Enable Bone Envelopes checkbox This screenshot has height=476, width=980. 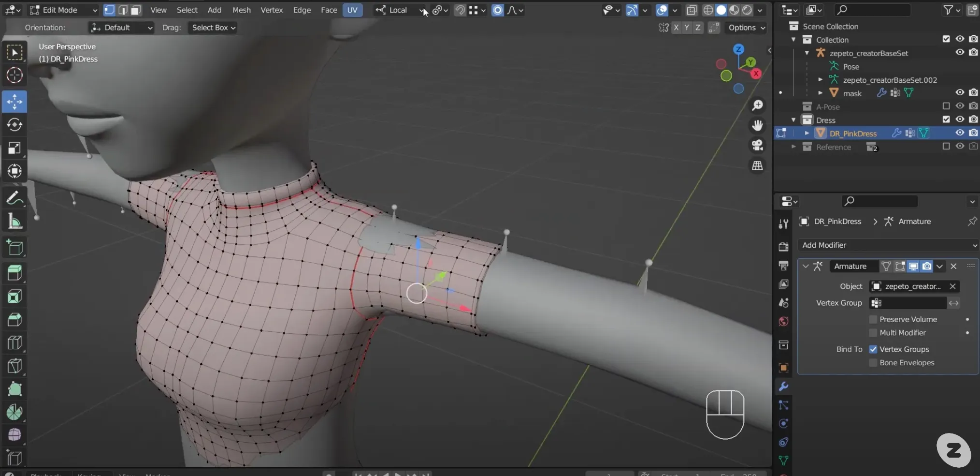click(873, 363)
